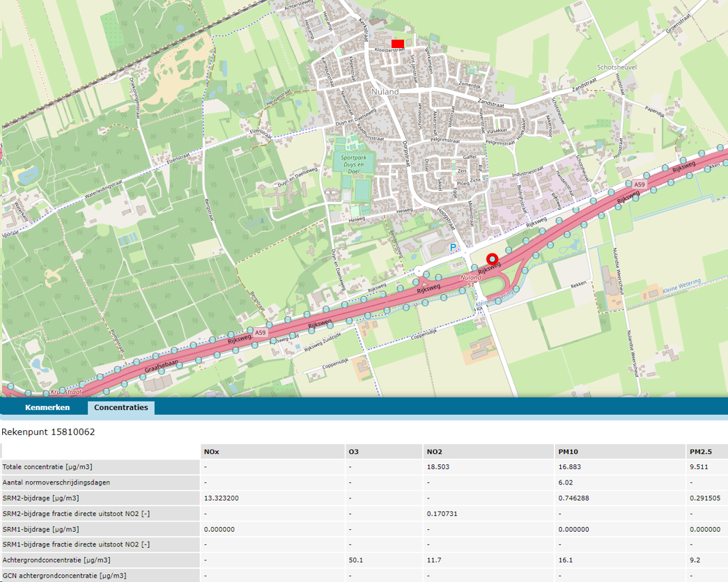Select the PM10 SRM2 value 0.746288
728x582 pixels.
click(574, 498)
